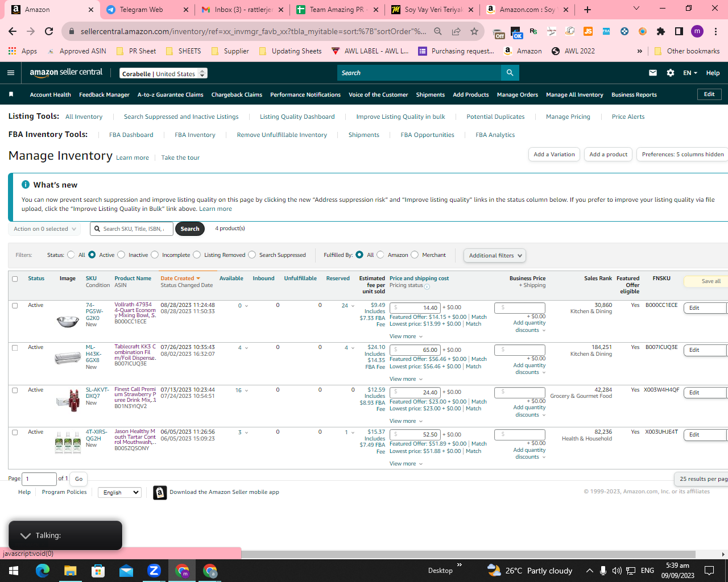This screenshot has height=582, width=728.
Task: Open the EN language dropdown
Action: point(690,73)
